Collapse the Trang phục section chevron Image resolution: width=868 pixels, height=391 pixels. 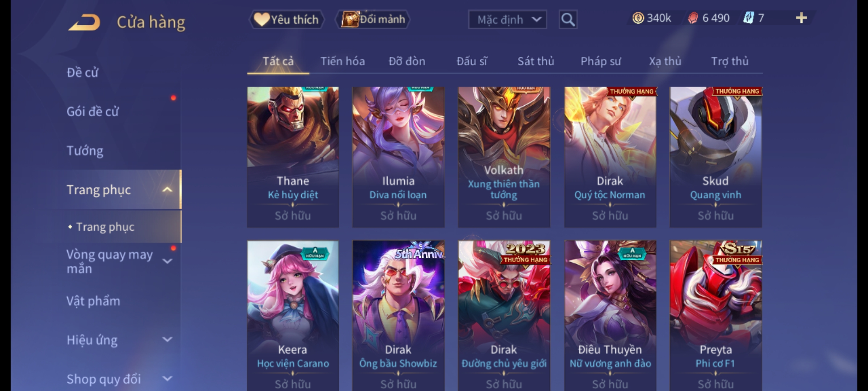(x=167, y=190)
